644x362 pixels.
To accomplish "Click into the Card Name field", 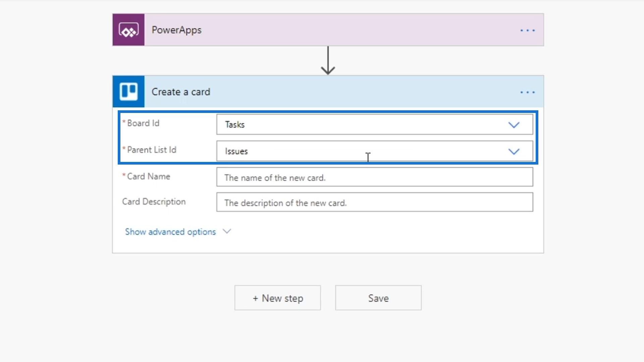I will tap(374, 177).
